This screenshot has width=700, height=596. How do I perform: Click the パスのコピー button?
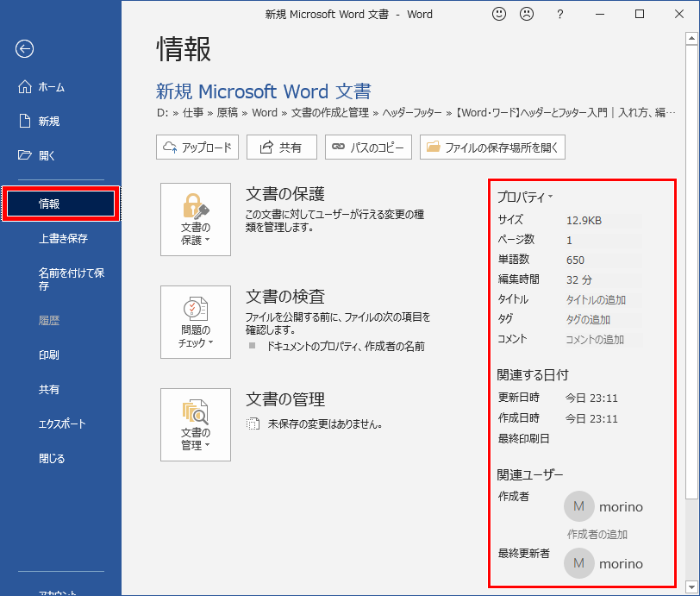point(368,147)
